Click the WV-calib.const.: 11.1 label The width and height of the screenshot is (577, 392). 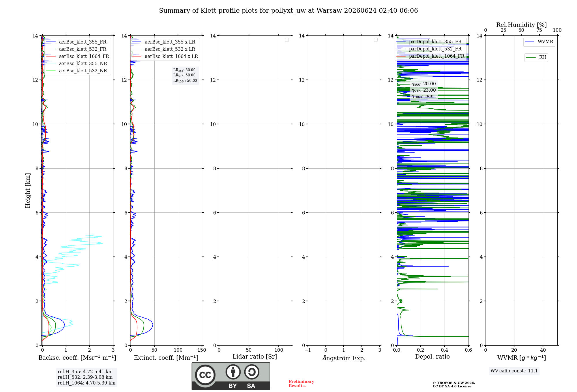point(514,371)
